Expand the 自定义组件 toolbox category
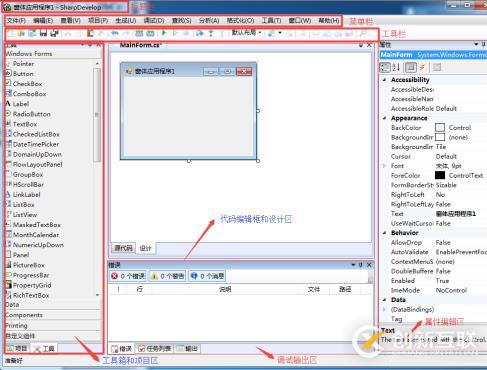 tap(53, 336)
